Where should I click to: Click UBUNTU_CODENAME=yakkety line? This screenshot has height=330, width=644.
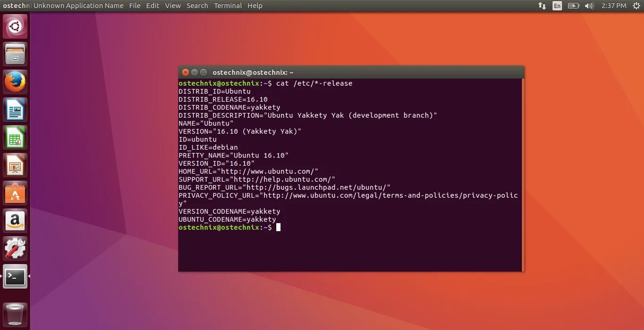tap(227, 219)
